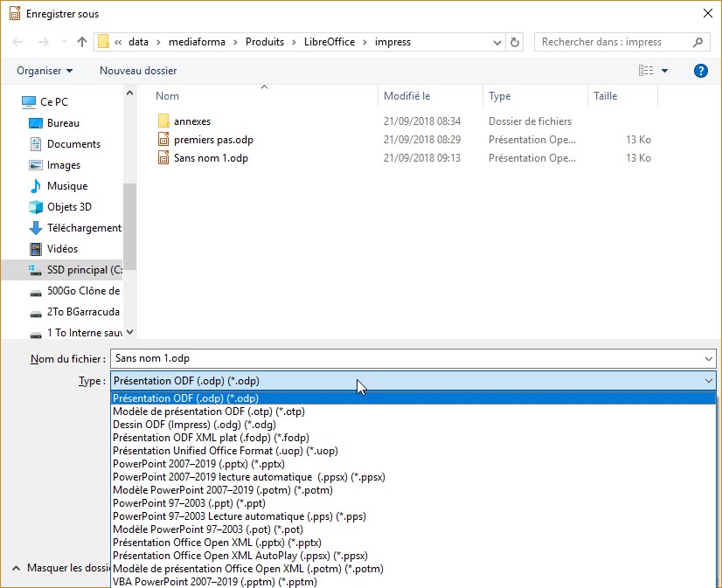Sort files by Modifié le column

point(407,96)
